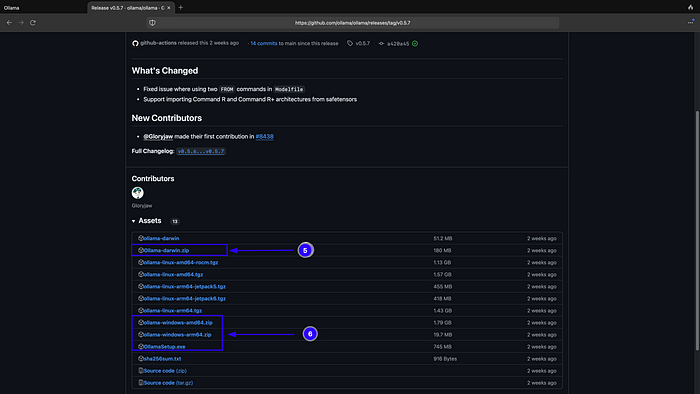Screen dimensions: 700x394
Task: Click package icon beside ollama-windows-arm64.zip
Action: (x=141, y=335)
